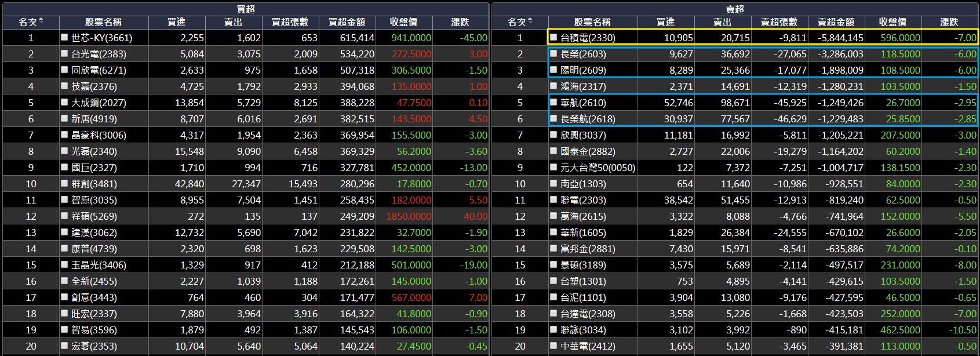This screenshot has height=356, width=980.
Task: Click buy amount 615,414
Action: pos(357,37)
